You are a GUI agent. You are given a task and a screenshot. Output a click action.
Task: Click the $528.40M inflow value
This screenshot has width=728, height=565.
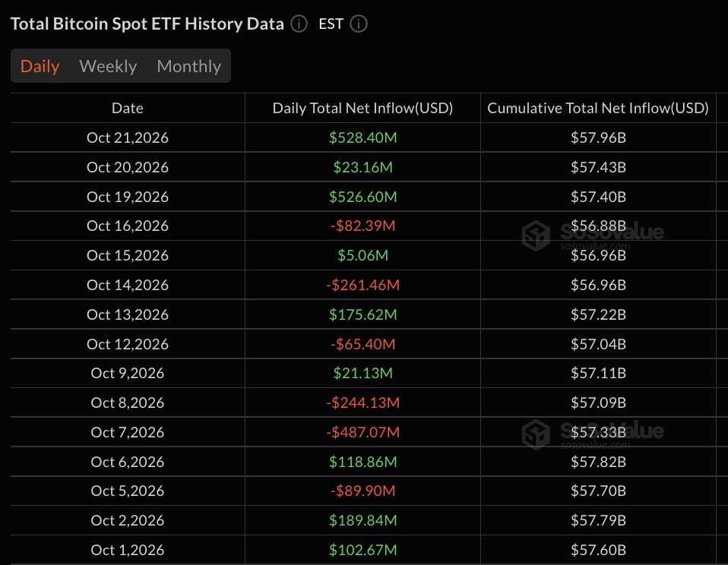pos(363,137)
